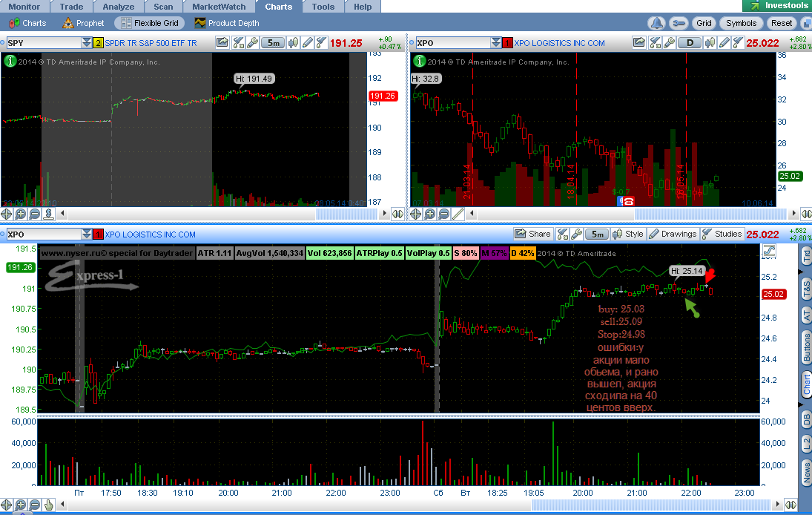
Task: Click the candlestick style icon in top-right XPO header
Action: tap(710, 42)
